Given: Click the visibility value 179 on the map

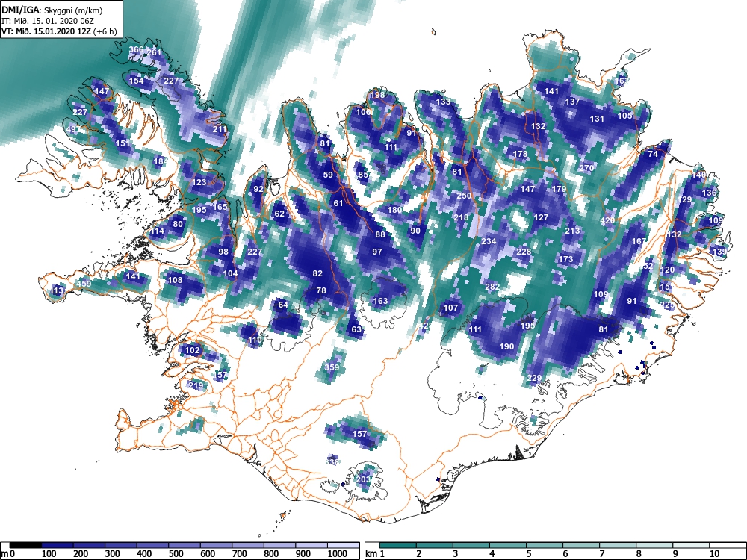Looking at the screenshot, I should 559,189.
